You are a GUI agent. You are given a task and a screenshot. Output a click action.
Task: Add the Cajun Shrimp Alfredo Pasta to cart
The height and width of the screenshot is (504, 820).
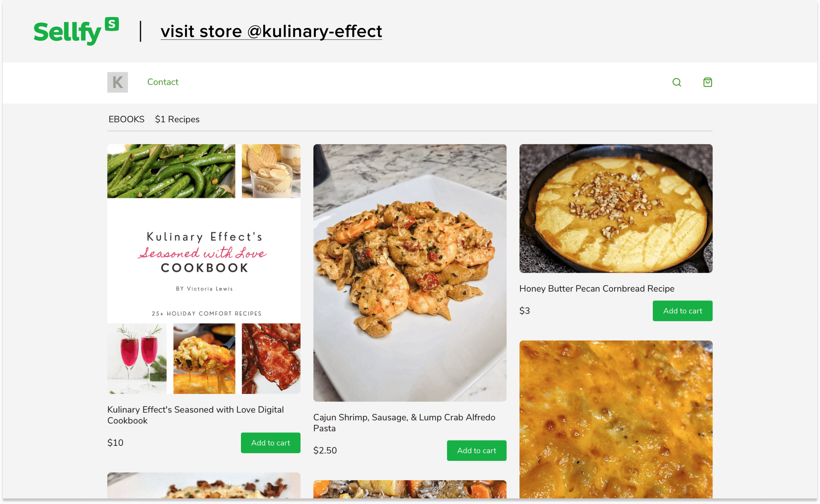click(476, 450)
